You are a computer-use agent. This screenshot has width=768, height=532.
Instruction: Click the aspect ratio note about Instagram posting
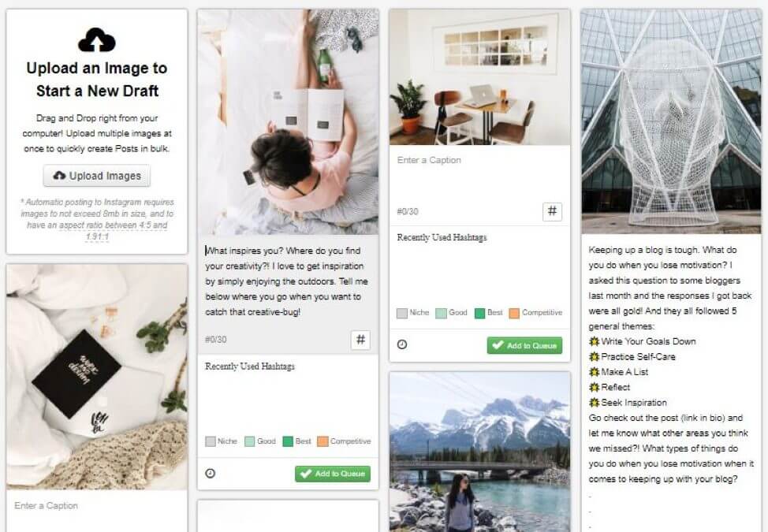(97, 219)
